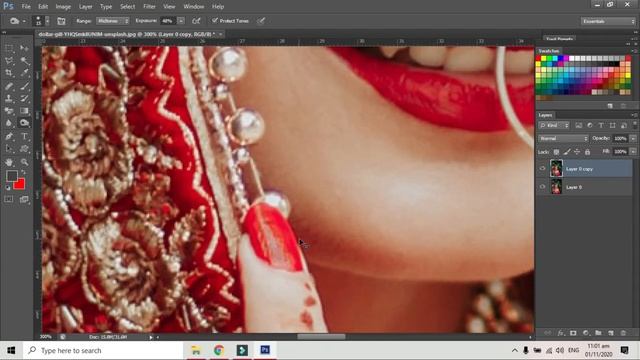
Task: Select the Eraser tool
Action: tap(9, 111)
